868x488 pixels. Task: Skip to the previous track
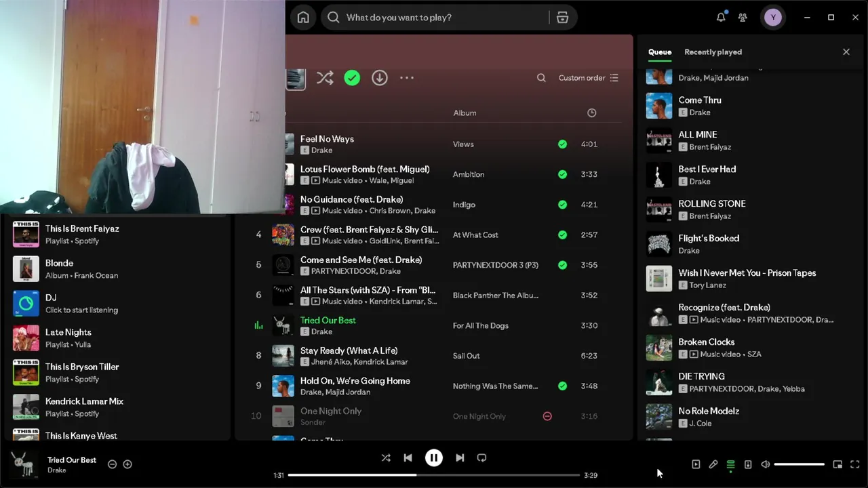[408, 457]
